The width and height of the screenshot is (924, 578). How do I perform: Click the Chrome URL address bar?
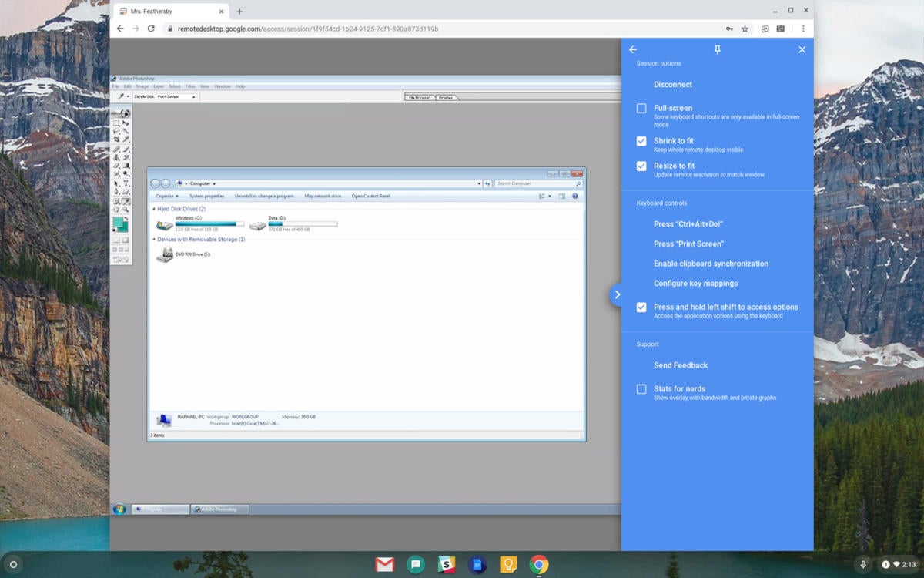click(443, 29)
